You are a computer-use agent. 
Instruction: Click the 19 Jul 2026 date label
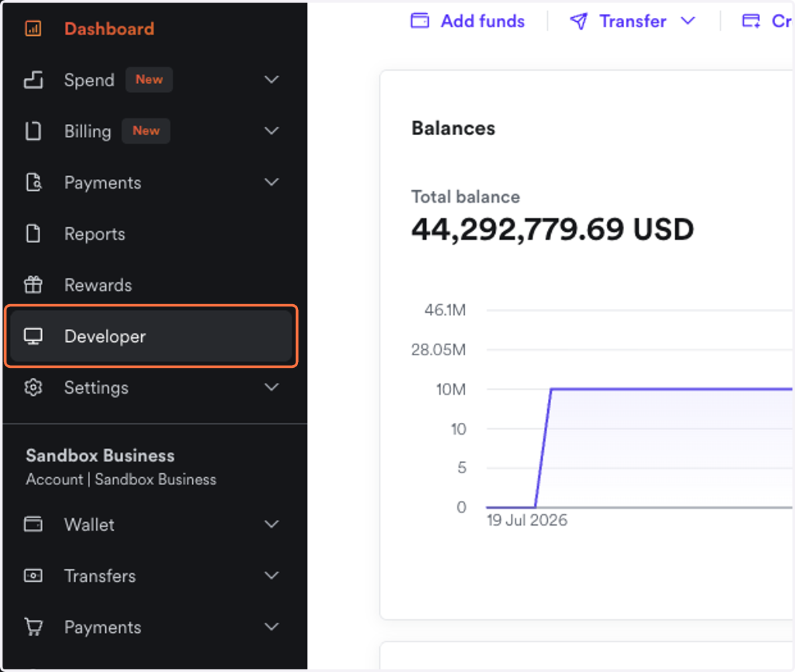pyautogui.click(x=527, y=520)
